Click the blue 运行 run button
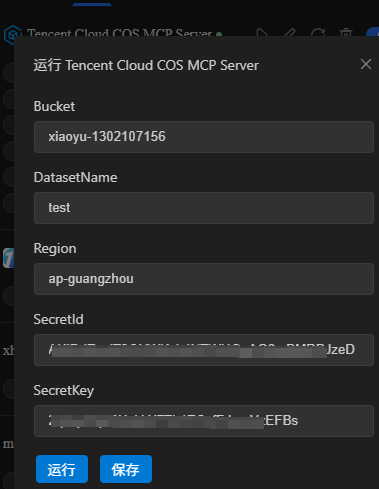 click(x=62, y=469)
